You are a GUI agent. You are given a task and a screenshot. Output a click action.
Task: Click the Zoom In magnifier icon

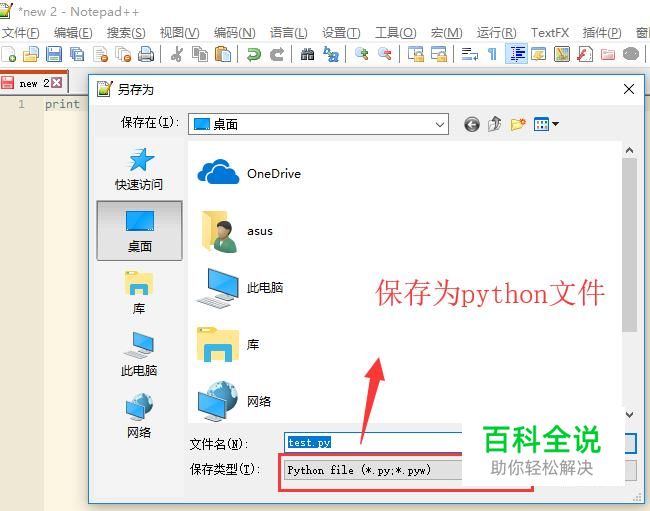tap(362, 54)
